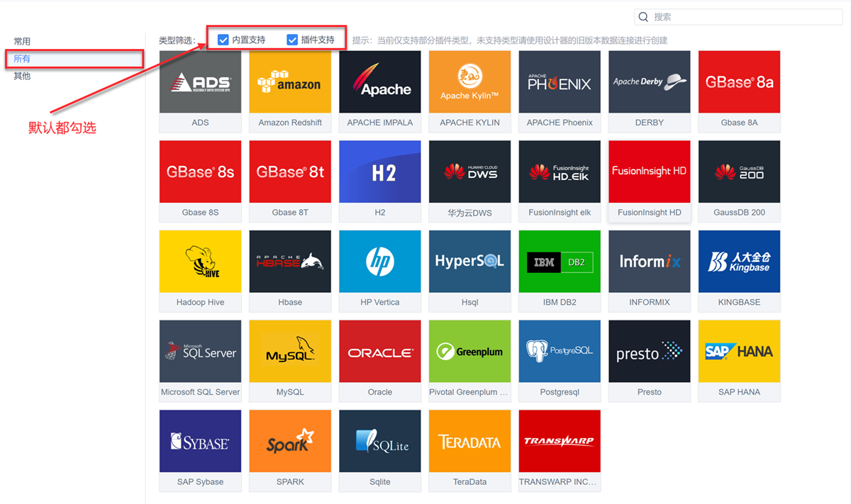The height and width of the screenshot is (504, 851).
Task: Select the HP Vertica tile
Action: [380, 271]
